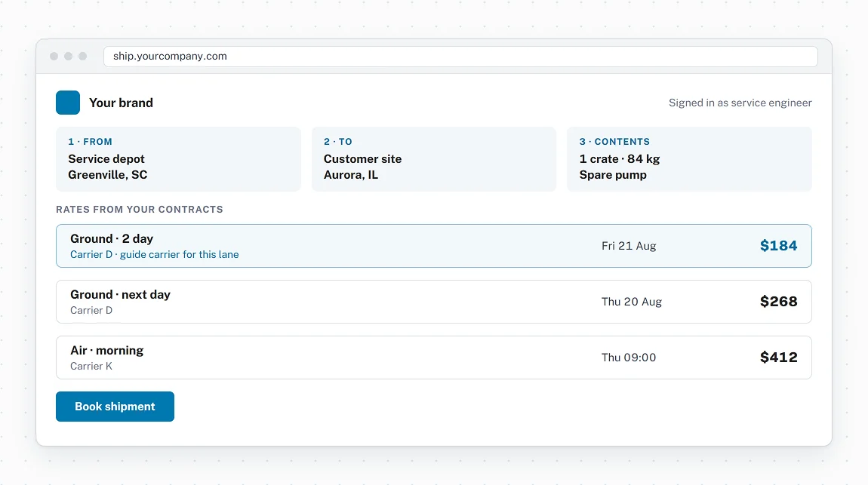This screenshot has height=485, width=868.
Task: Open the 1 · FROM Service depot card
Action: (178, 159)
